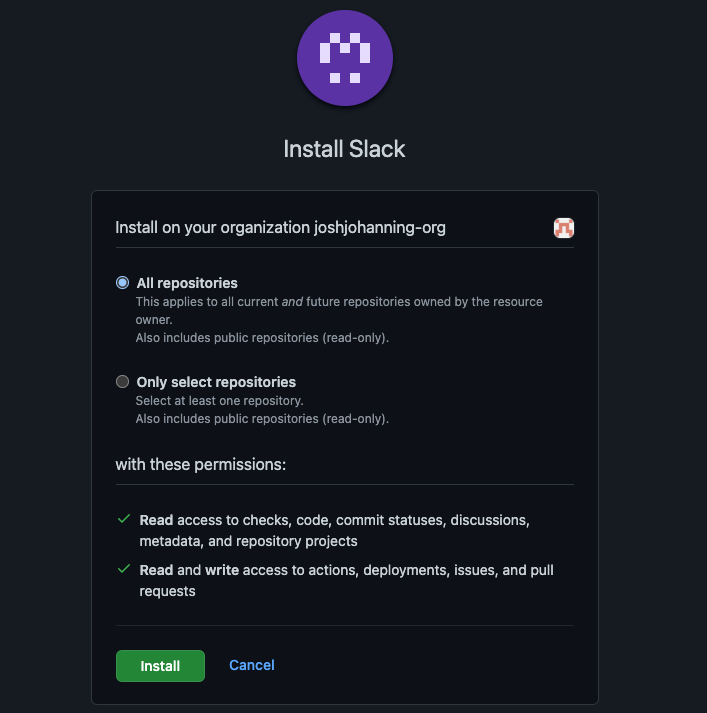The height and width of the screenshot is (713, 707).
Task: Click "Install on your organization joshjohanning-org" text
Action: (x=280, y=228)
